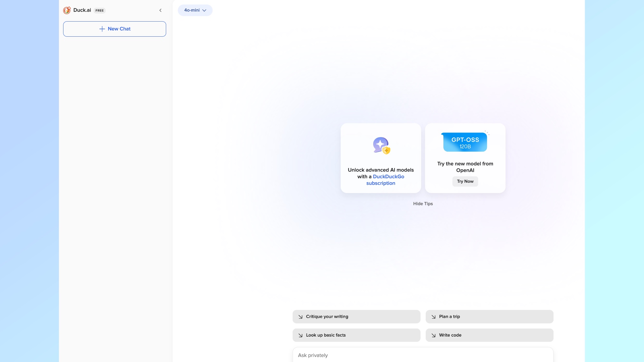Click the FREE plan badge
The width and height of the screenshot is (644, 362).
point(99,11)
